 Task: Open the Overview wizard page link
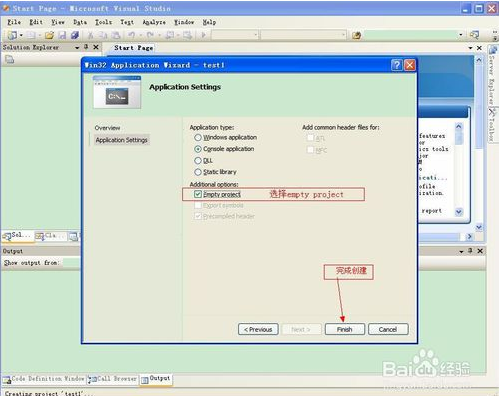click(x=107, y=128)
